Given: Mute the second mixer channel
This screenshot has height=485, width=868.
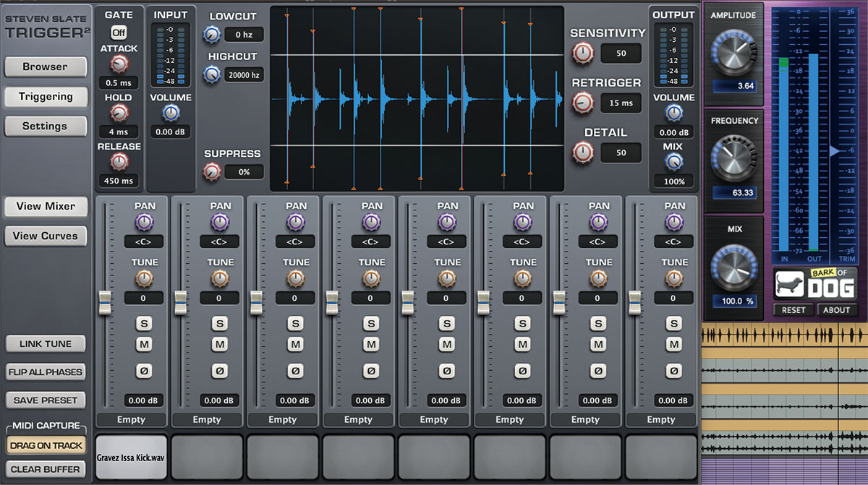Looking at the screenshot, I should pyautogui.click(x=219, y=345).
